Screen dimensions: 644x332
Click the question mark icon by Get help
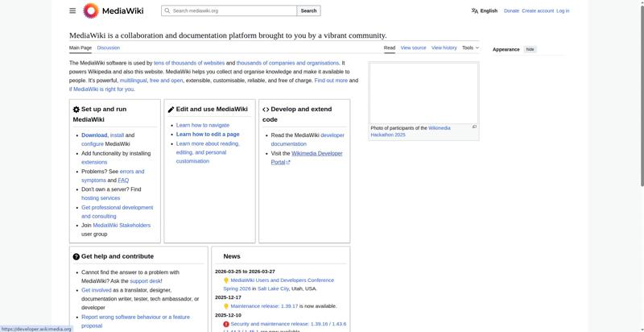click(x=76, y=256)
